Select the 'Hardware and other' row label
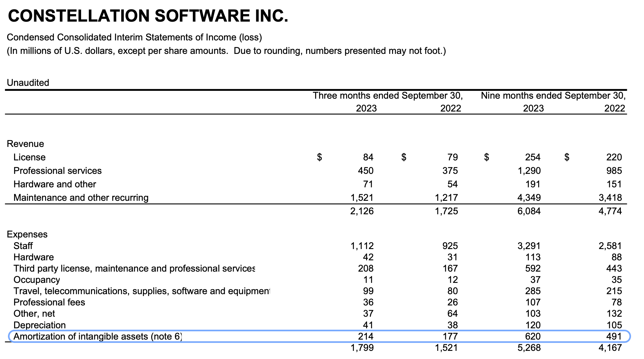This screenshot has height=359, width=644. click(55, 184)
